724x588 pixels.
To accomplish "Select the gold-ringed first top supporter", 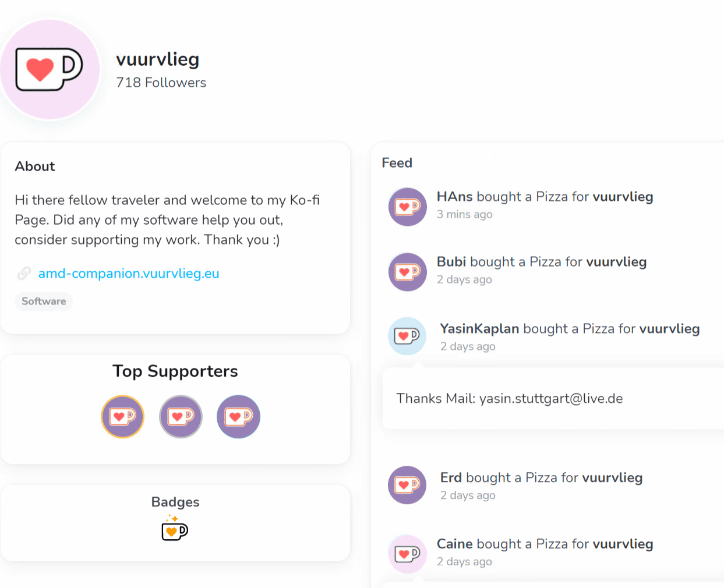I will [x=122, y=417].
